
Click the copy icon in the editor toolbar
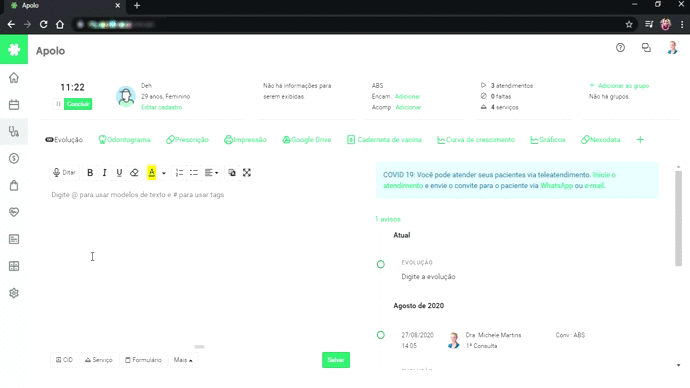231,173
